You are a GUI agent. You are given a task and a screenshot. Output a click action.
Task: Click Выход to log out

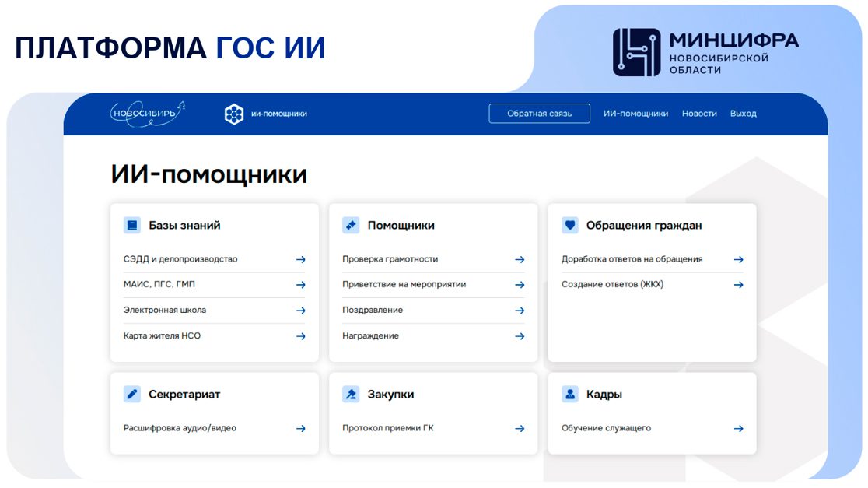(743, 114)
